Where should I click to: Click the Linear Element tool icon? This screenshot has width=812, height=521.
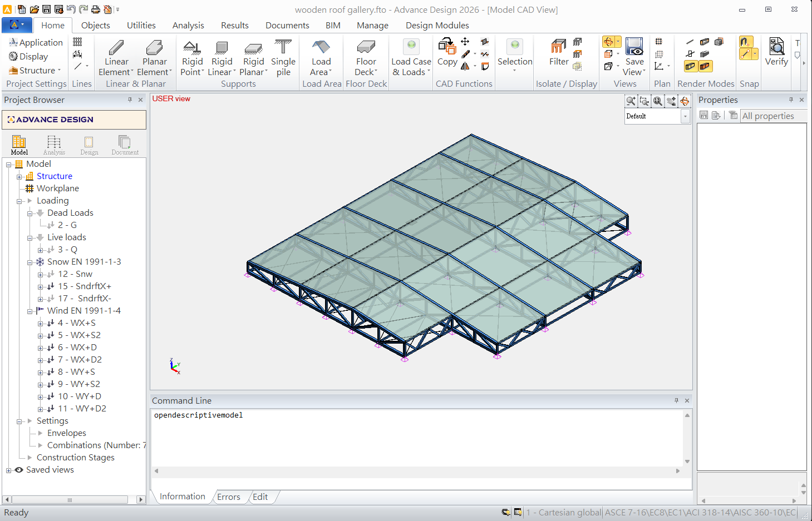(116, 48)
